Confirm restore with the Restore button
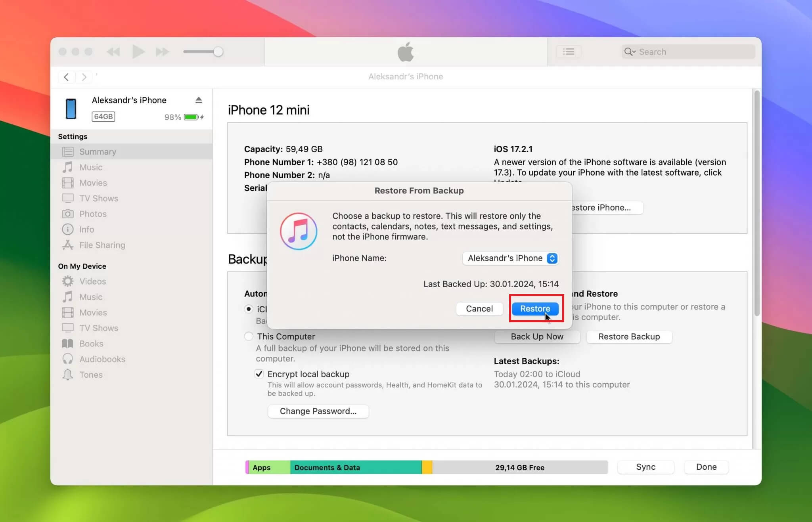Viewport: 812px width, 522px height. point(535,309)
